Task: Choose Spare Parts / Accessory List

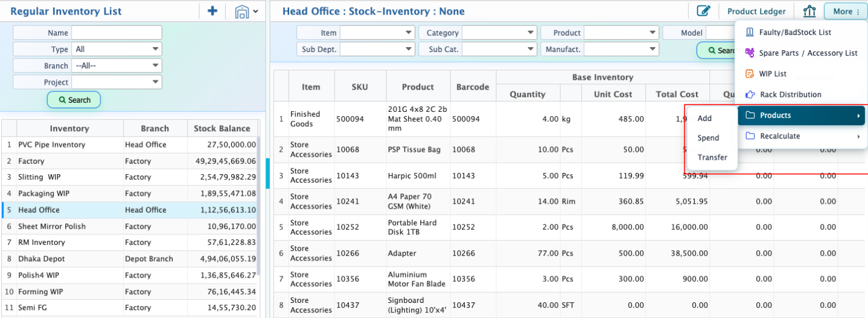Action: [802, 53]
